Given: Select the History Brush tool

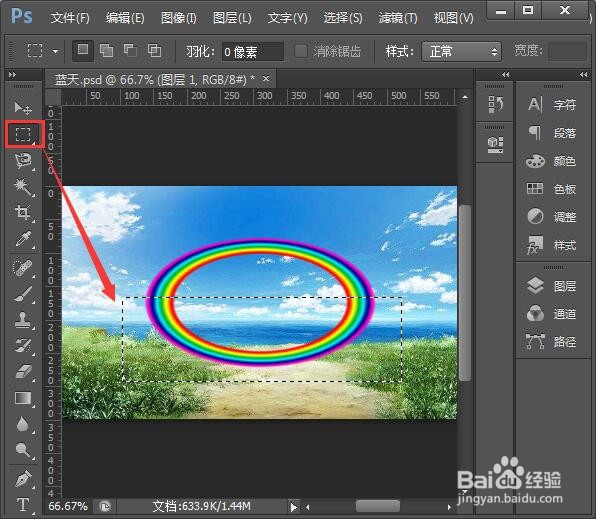Looking at the screenshot, I should (23, 346).
